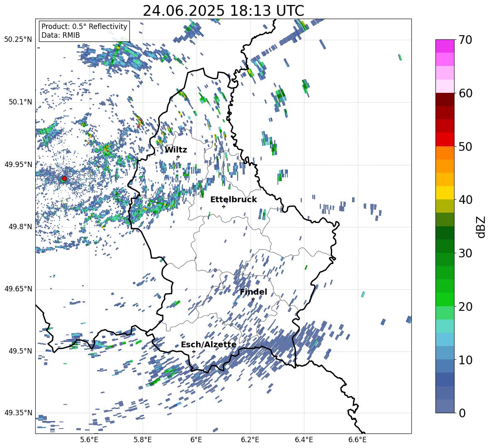
Task: Click the red radar site marker
Action: point(64,178)
